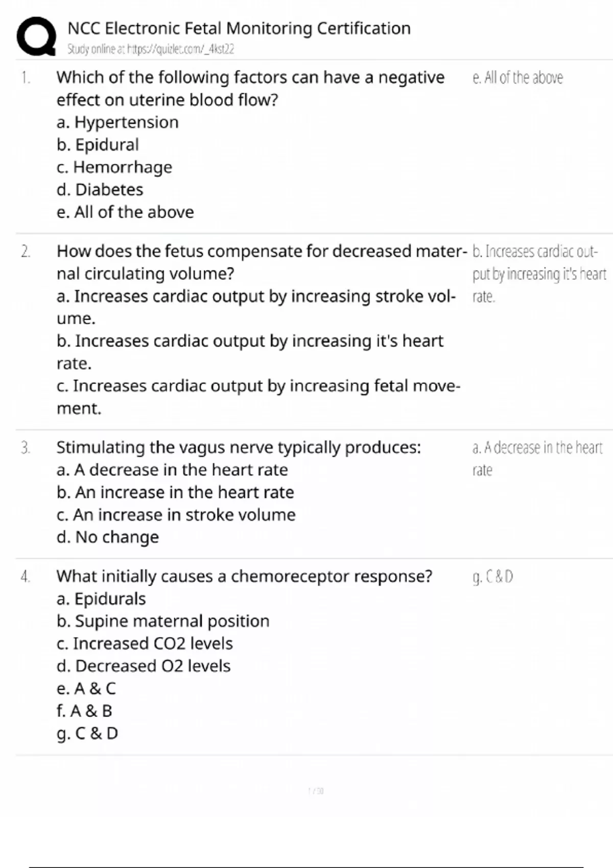Click the page number indicator at bottom
613x868 pixels.
pos(316,791)
